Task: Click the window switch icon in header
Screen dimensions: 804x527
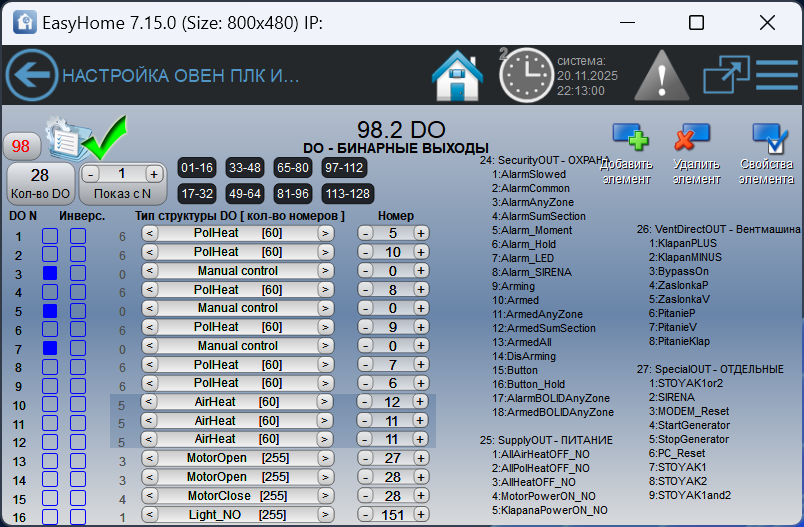Action: point(723,75)
